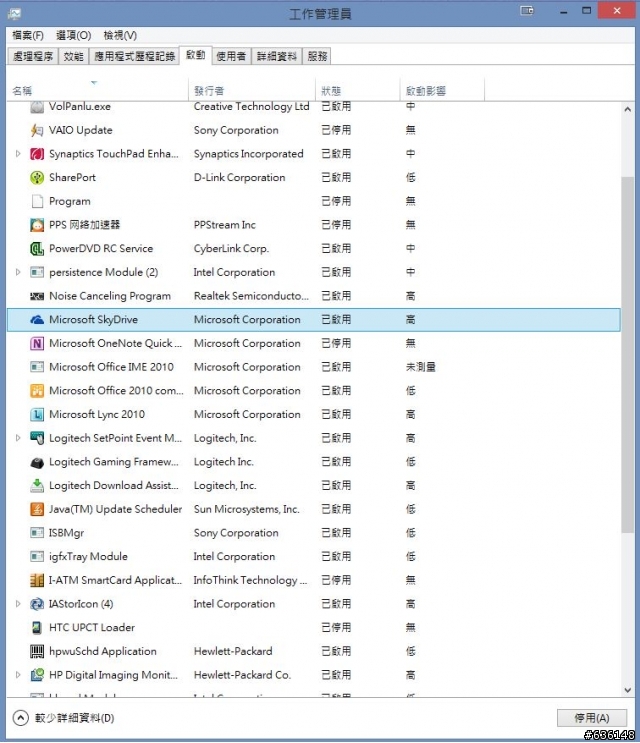
Task: Expand the Synaptics TouchPad Enhancements group
Action: (18, 154)
